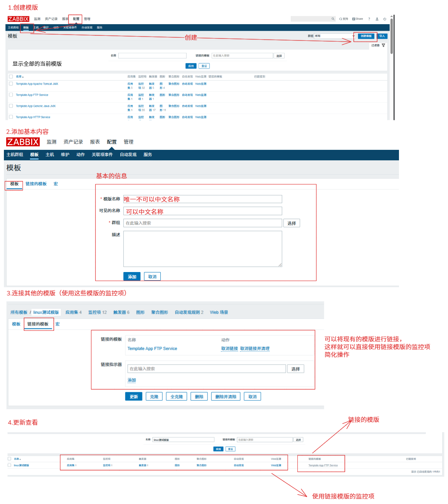Open 触发器 6 tab for linux测试模版
Viewport: 448px width, 504px height.
(121, 312)
